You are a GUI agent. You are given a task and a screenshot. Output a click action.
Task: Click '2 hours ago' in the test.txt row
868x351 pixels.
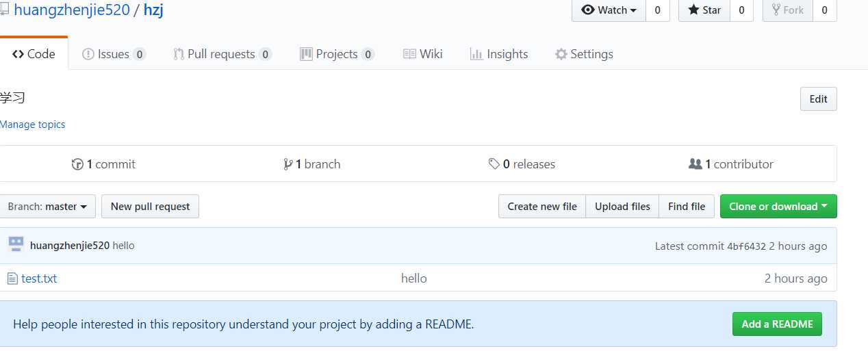(796, 278)
